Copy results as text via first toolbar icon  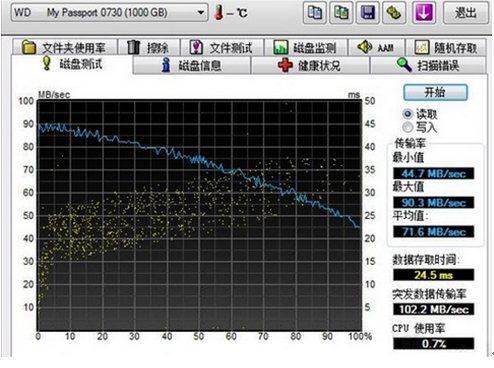click(315, 13)
